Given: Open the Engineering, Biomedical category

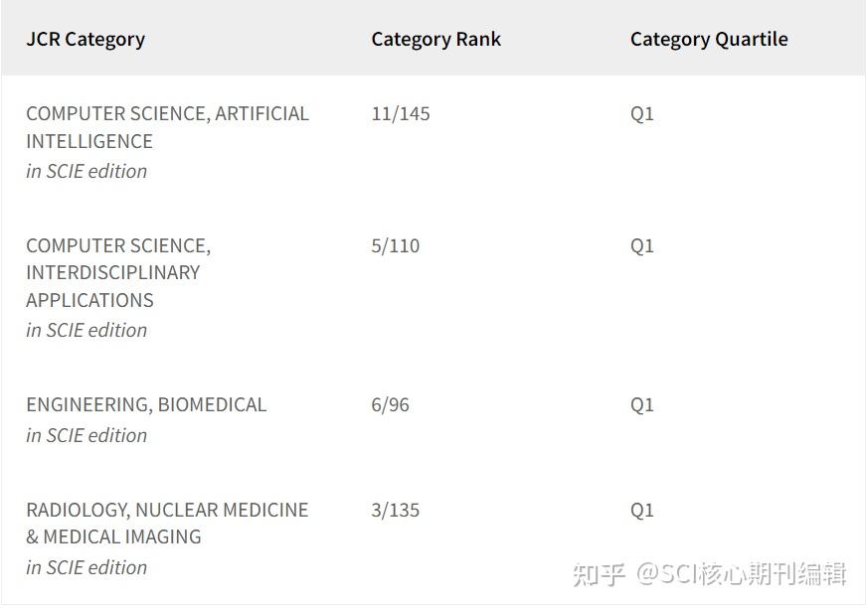Looking at the screenshot, I should (146, 404).
